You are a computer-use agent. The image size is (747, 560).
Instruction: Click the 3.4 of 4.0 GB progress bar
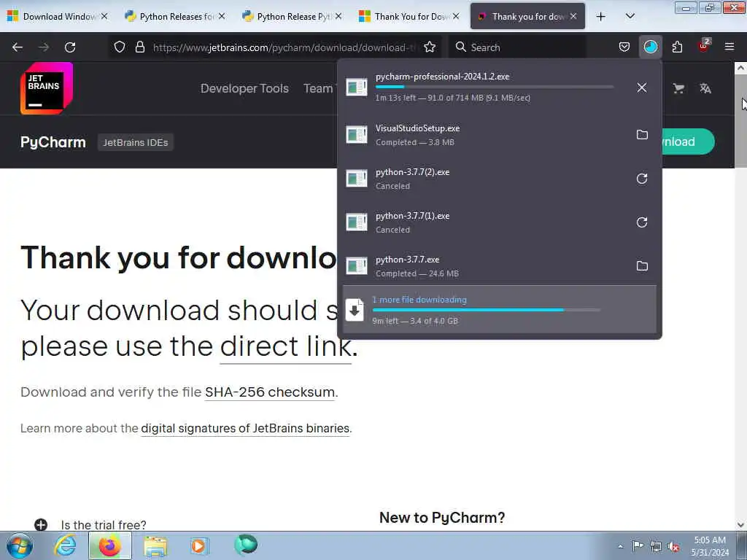pos(486,310)
